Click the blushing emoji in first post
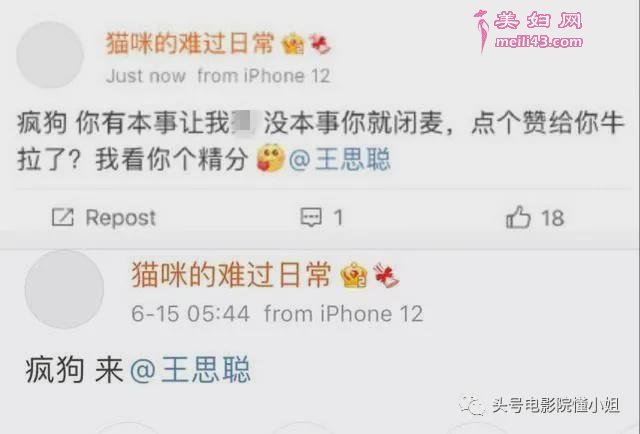The image size is (640, 434). [x=270, y=158]
